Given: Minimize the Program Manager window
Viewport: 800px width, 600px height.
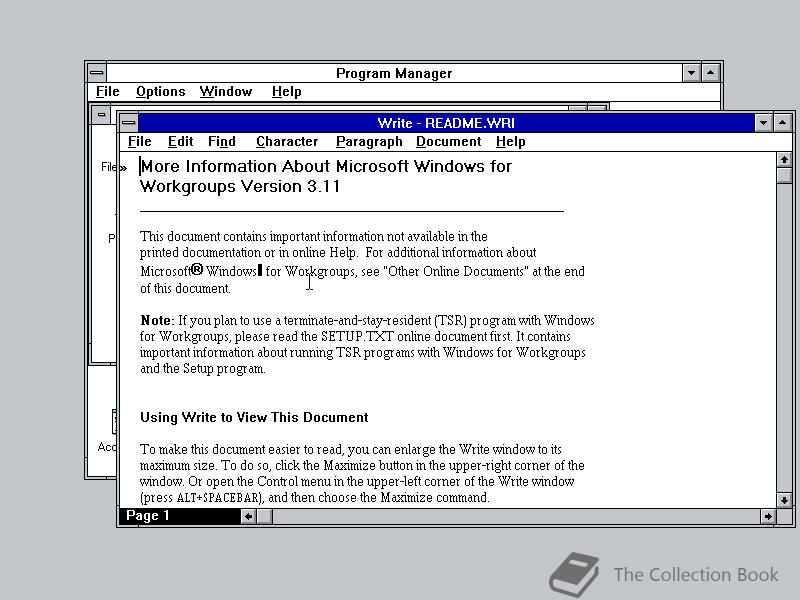Looking at the screenshot, I should (x=691, y=72).
